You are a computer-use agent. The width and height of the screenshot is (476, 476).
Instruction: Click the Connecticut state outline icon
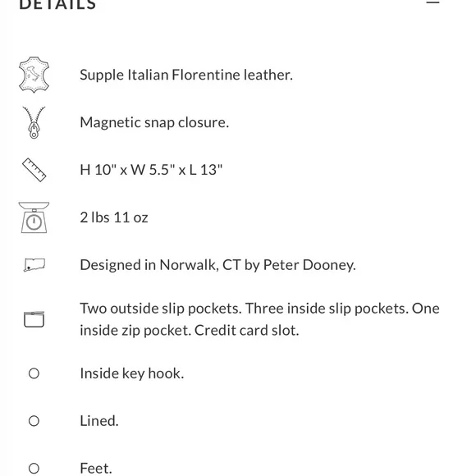(x=34, y=265)
